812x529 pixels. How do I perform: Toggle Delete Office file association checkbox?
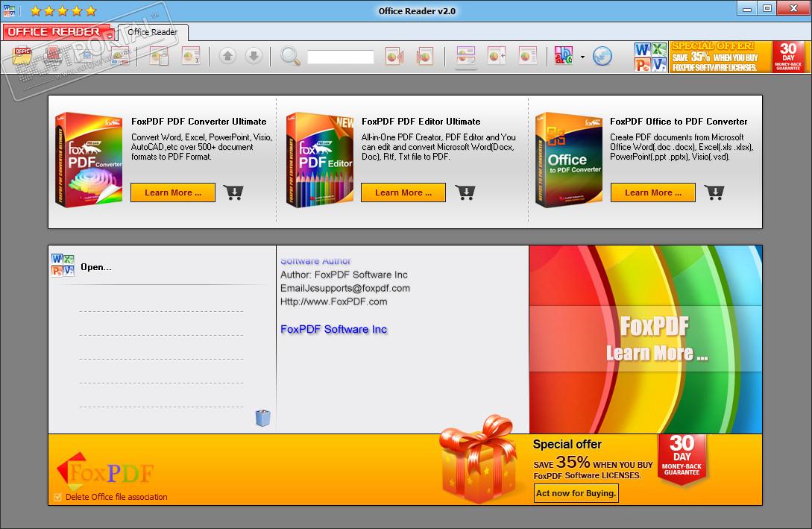57,498
